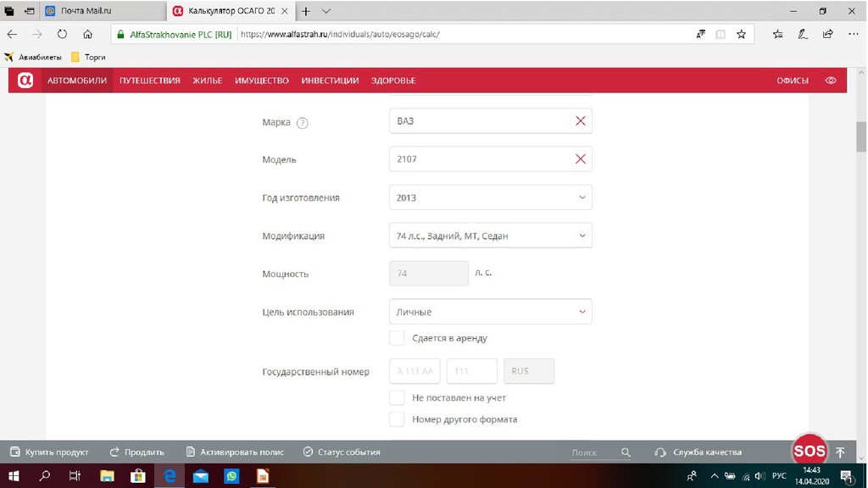Click the Модель input field

pos(491,158)
